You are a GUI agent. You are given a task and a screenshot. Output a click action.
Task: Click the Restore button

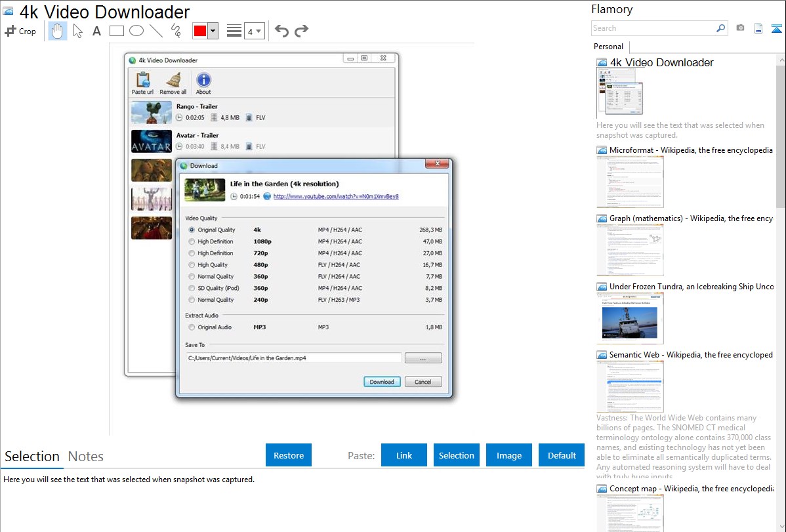click(289, 455)
